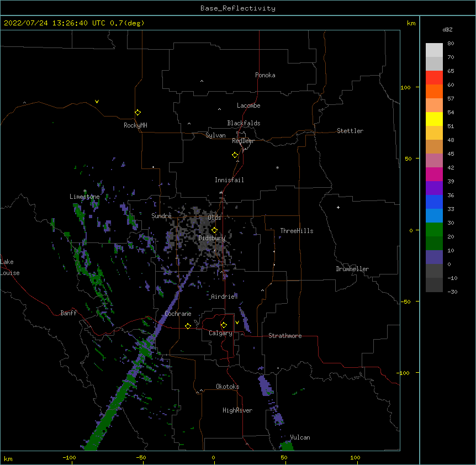Select the white asterisk marker east of Innisfail
This screenshot has height=465, width=476.
tap(277, 167)
